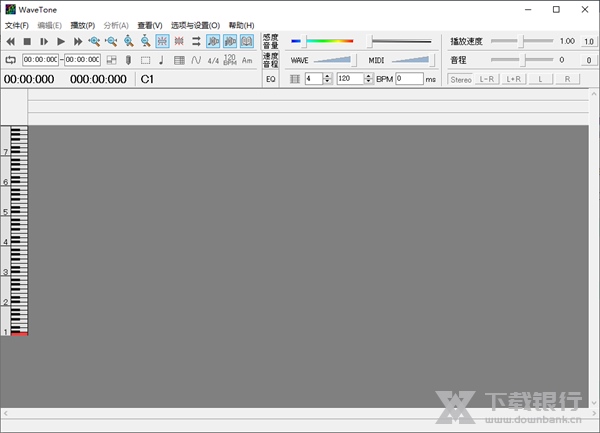This screenshot has width=600, height=433.
Task: Click the Am key signature icon
Action: [247, 60]
